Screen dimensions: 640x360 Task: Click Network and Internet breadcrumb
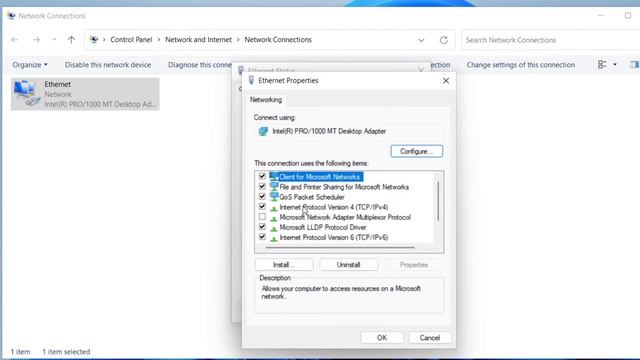(198, 40)
